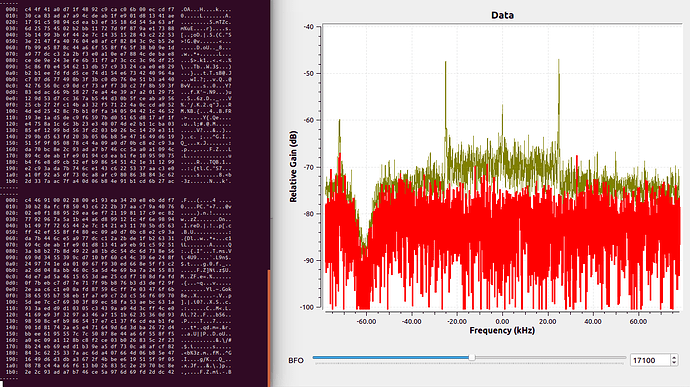Click terminal hex row starting '3a b8 b2 7b'
The height and width of the screenshot is (387, 690).
tap(118, 251)
